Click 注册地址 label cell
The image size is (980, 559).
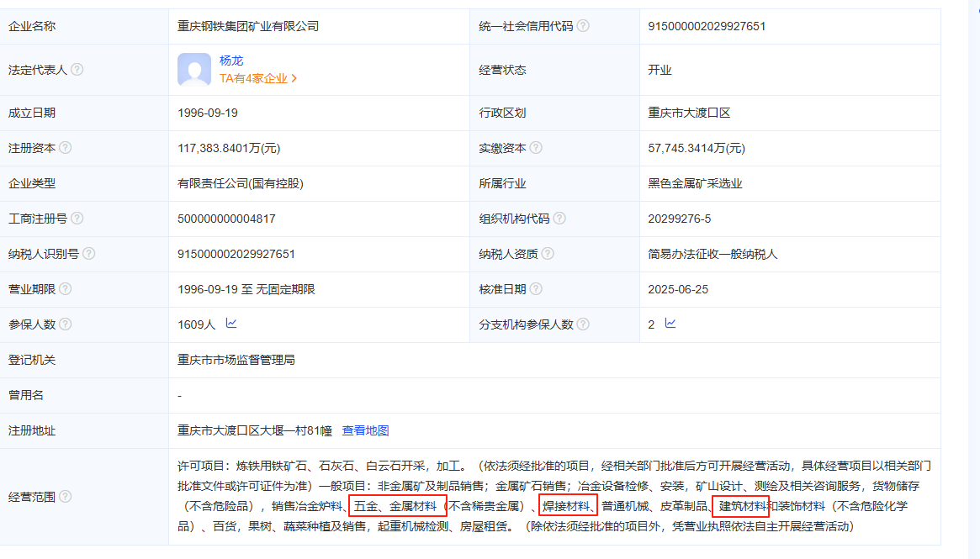click(x=84, y=430)
